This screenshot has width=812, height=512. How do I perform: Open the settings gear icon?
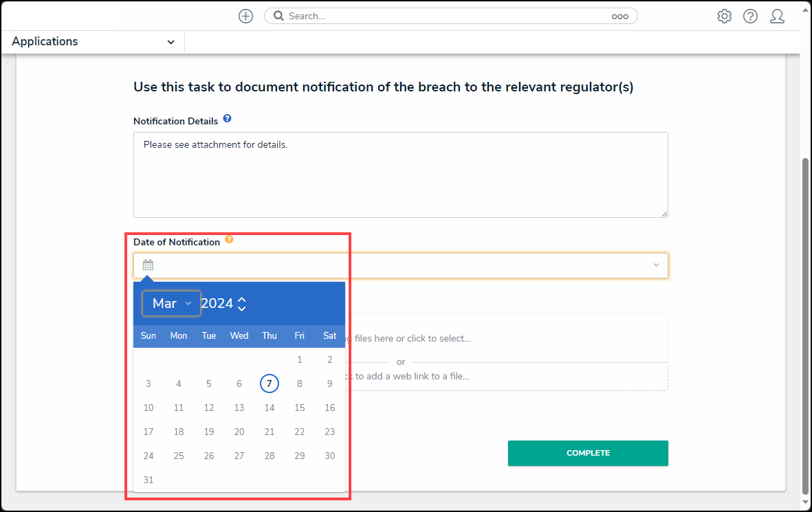[x=724, y=16]
